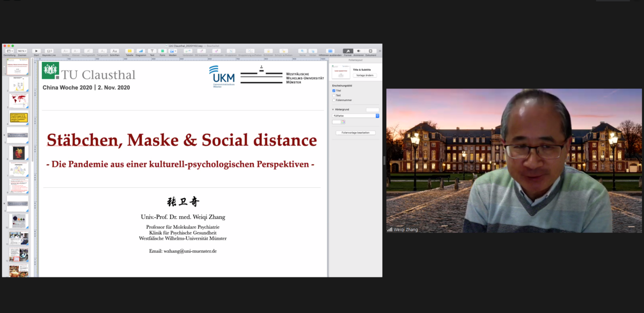The image size is (644, 313).
Task: Apply subscript with the Tiefgestellt button
Action: coord(103,51)
